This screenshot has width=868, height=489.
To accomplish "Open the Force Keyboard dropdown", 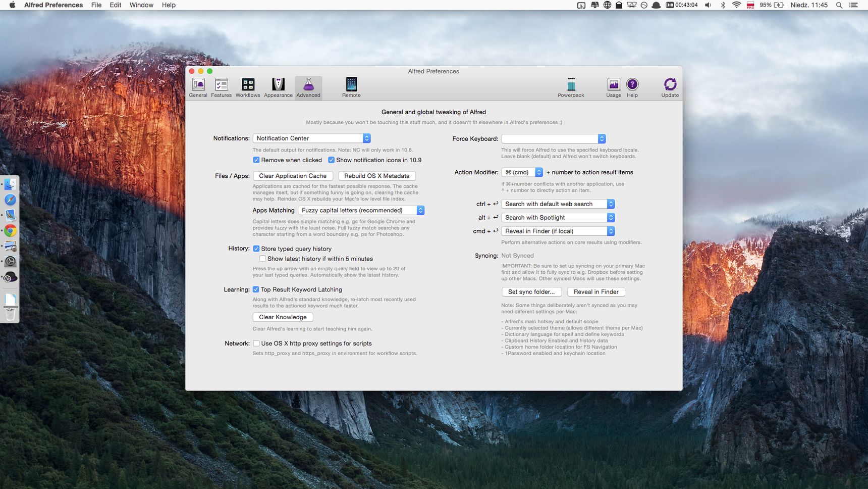I will coord(554,139).
